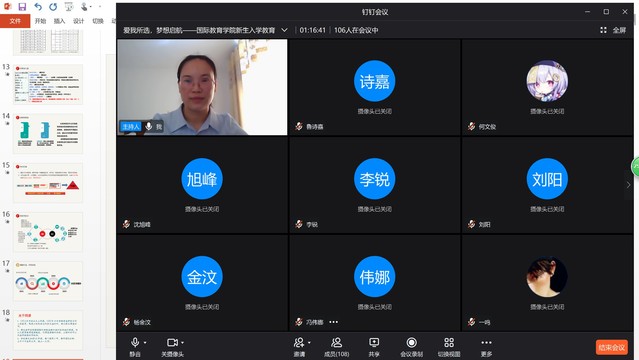Click the undo icon in PowerPoint
This screenshot has height=360, width=639.
point(38,7)
